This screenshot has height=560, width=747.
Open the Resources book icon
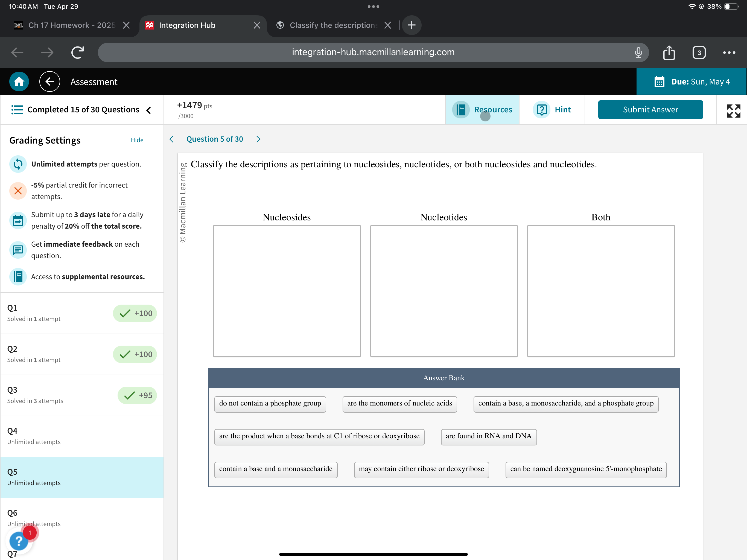[461, 109]
